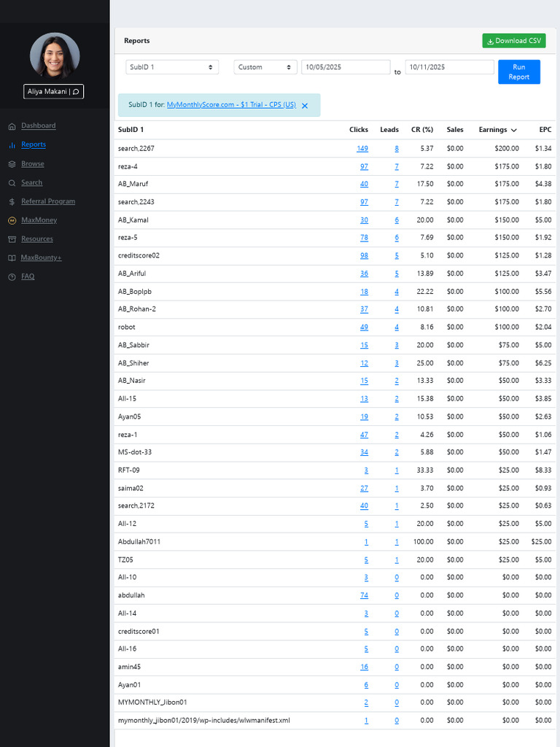Screen dimensions: 560x747
Task: Click the Resources archive box icon
Action: 12,239
